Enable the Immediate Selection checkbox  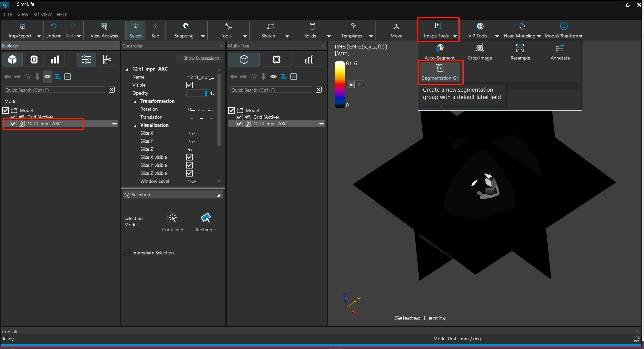(x=127, y=253)
